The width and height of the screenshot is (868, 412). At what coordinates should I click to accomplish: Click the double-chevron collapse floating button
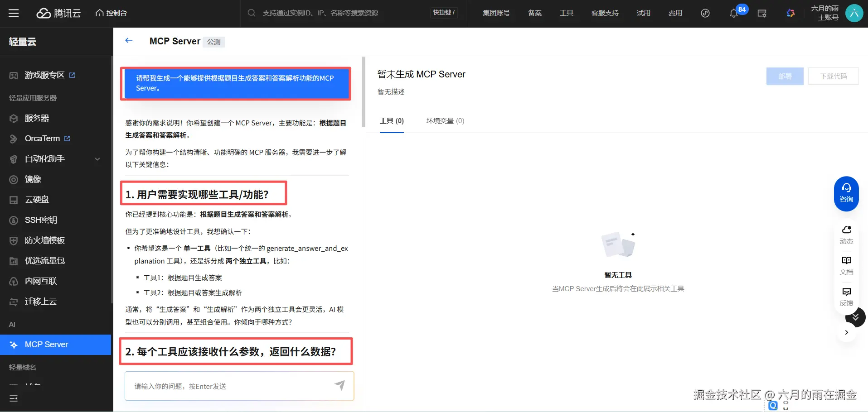click(x=855, y=317)
